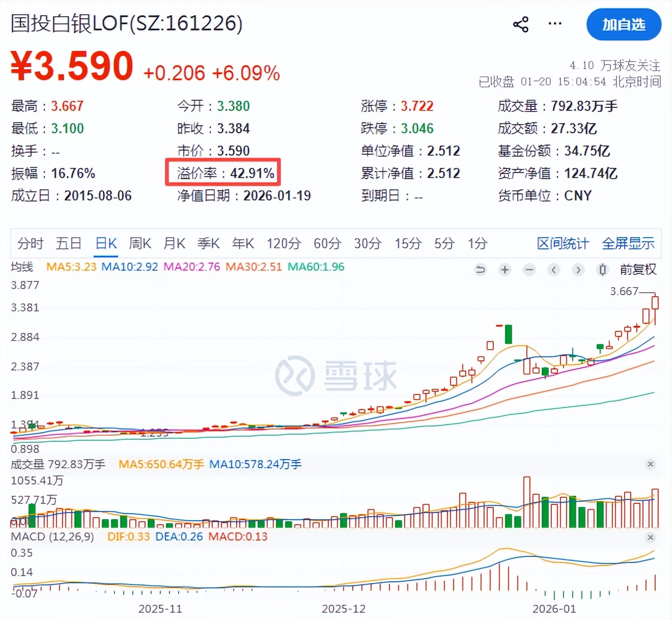Click the 最高 value 3.667
Screen dimensions: 672x620
[67, 106]
